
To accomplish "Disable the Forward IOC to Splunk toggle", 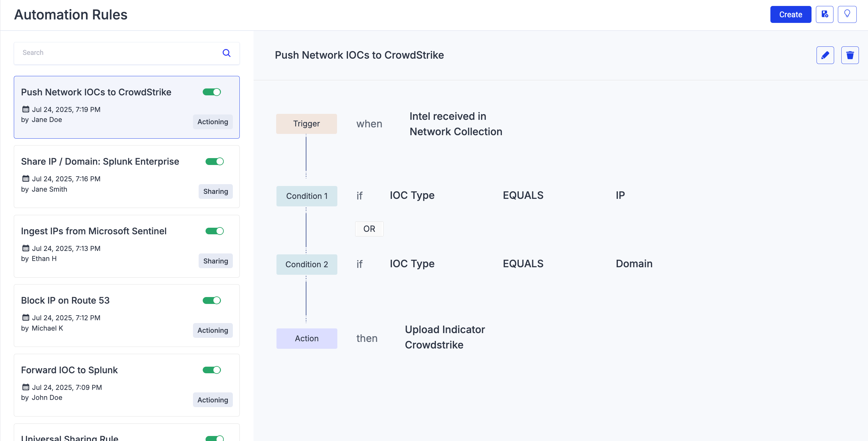I will pos(212,370).
